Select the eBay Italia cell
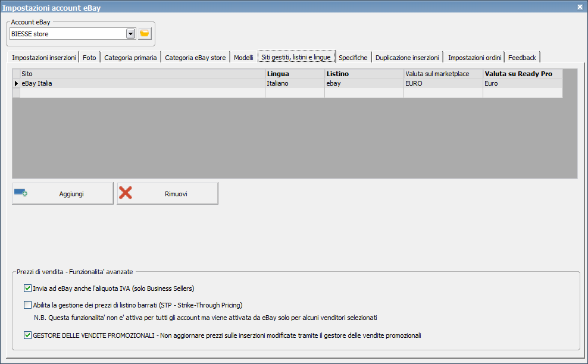The height and width of the screenshot is (364, 588). click(142, 83)
